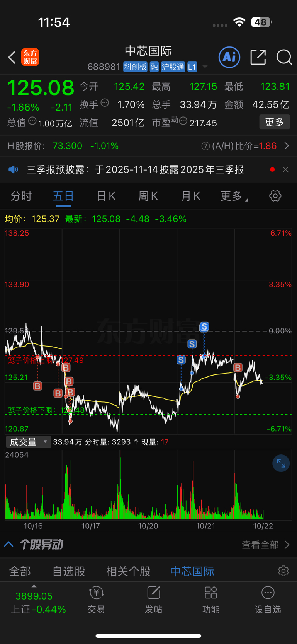Tap the 沪股通 tag
The image size is (297, 644).
173,67
